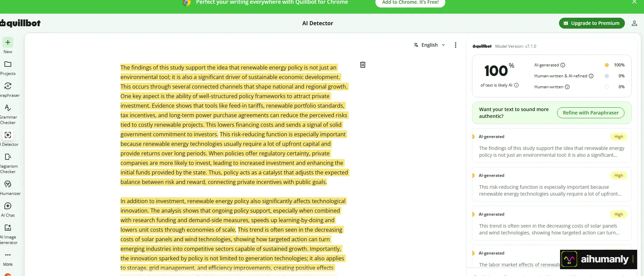Image resolution: width=644 pixels, height=276 pixels.
Task: Click the Chrome icon in top banner
Action: (186, 3)
